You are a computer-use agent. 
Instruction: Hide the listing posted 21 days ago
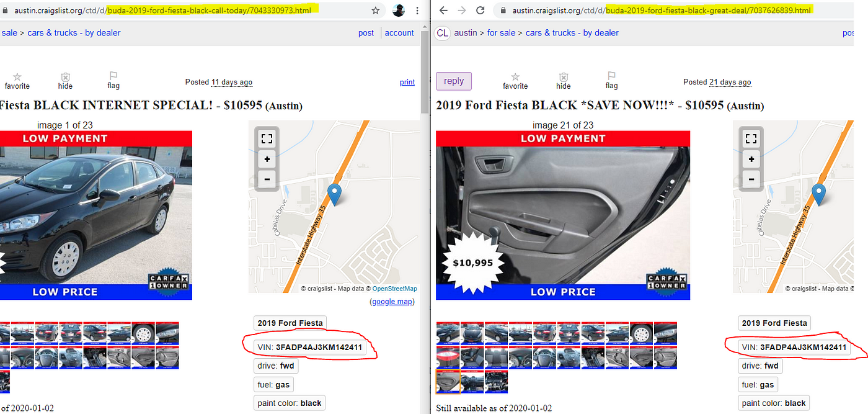(x=563, y=81)
